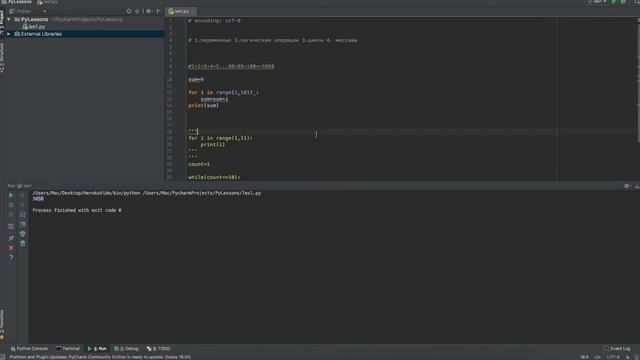Open the Run panel settings gear
This screenshot has height=360, width=640.
point(627,186)
